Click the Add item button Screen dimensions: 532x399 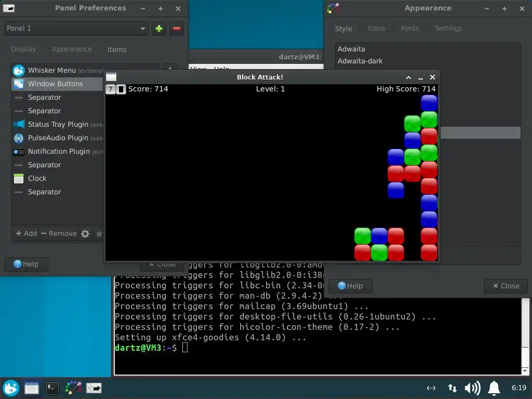pos(26,233)
